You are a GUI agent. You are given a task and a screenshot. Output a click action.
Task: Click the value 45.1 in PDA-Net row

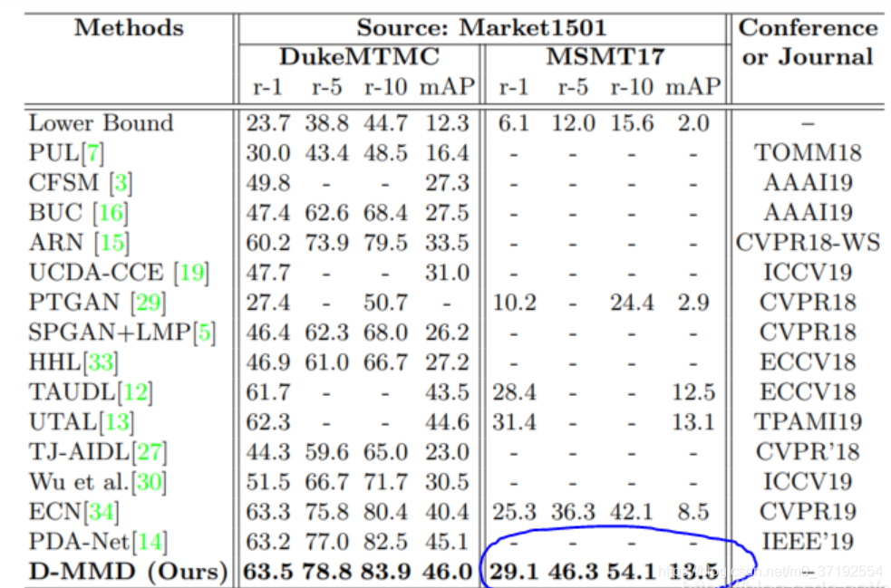click(447, 542)
